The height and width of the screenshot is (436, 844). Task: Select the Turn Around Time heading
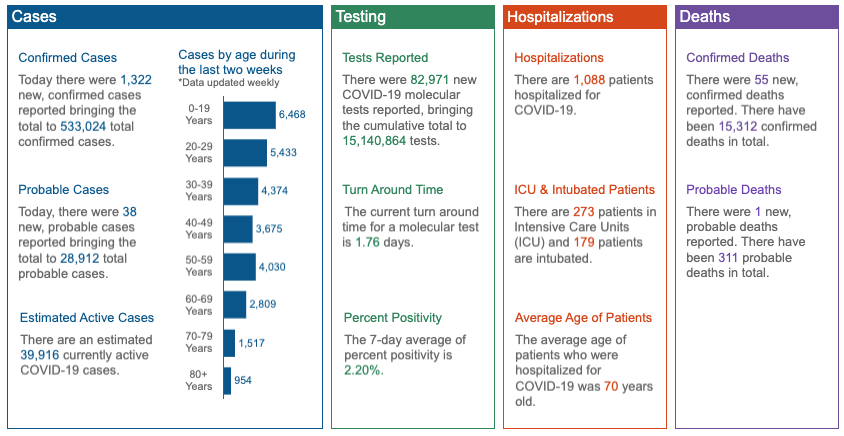pyautogui.click(x=392, y=189)
